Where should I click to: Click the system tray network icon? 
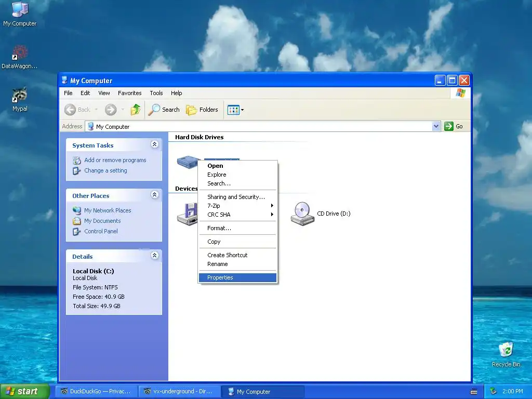(494, 392)
